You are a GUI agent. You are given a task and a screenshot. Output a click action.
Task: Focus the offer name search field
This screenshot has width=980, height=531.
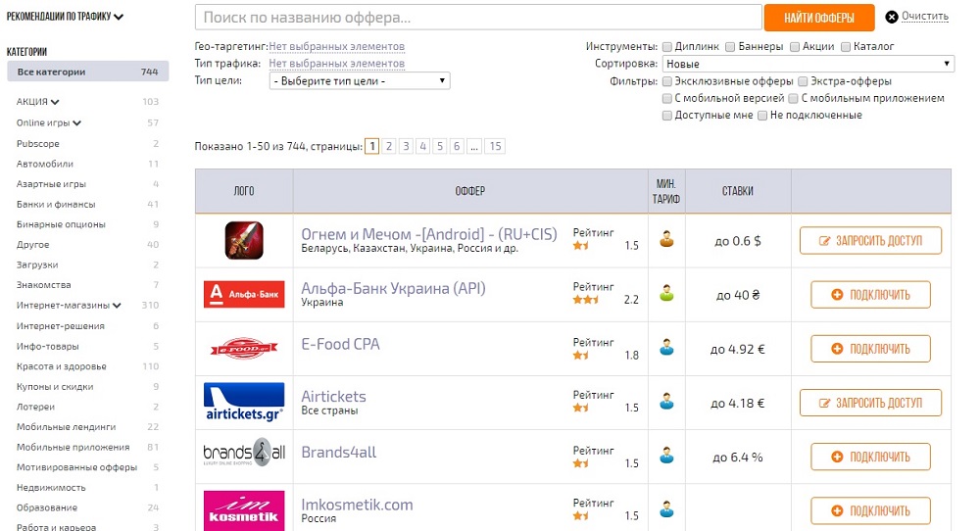pos(478,18)
